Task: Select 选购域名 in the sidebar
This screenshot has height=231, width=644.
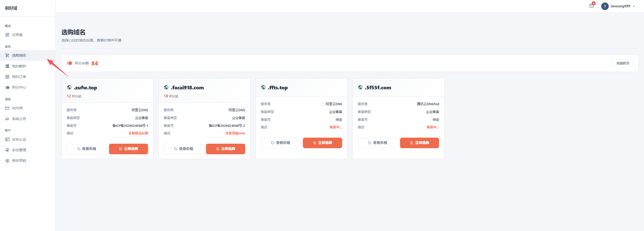Action: tap(27, 55)
